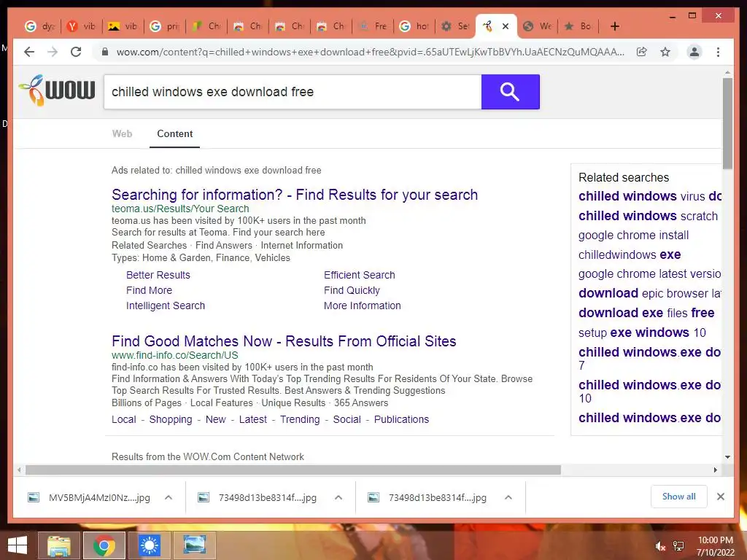
Task: Expand options for middle 73498d13be8314f download
Action: (338, 497)
